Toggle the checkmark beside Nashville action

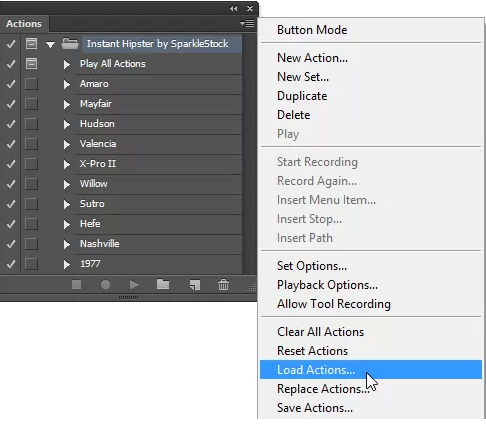11,244
